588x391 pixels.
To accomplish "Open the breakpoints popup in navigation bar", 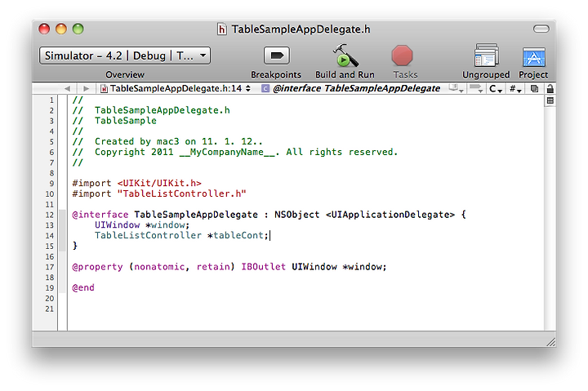I will [x=476, y=88].
